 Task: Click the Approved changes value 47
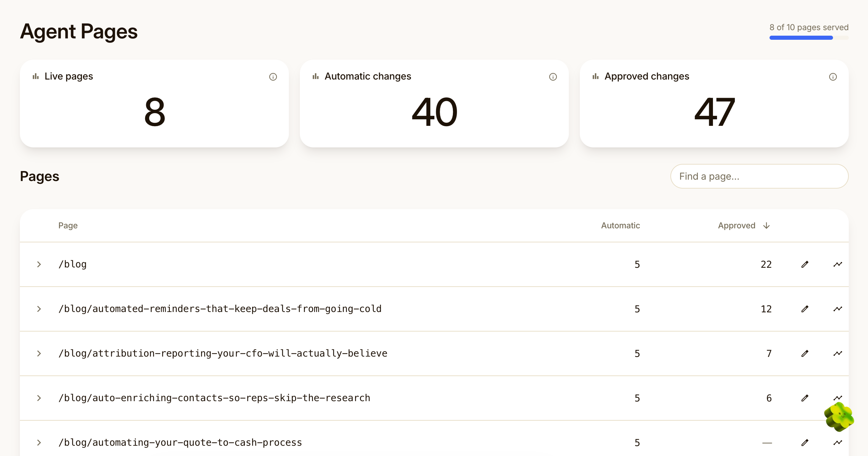(715, 112)
